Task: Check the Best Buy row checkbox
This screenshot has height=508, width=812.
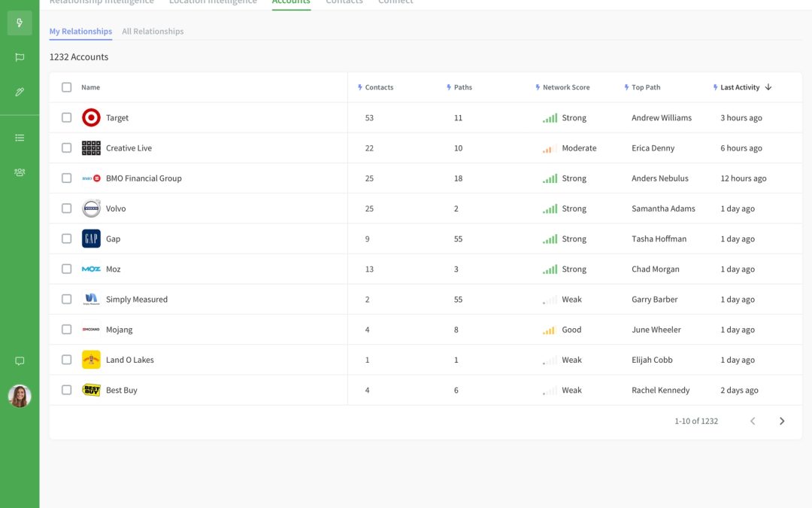Action: tap(66, 390)
